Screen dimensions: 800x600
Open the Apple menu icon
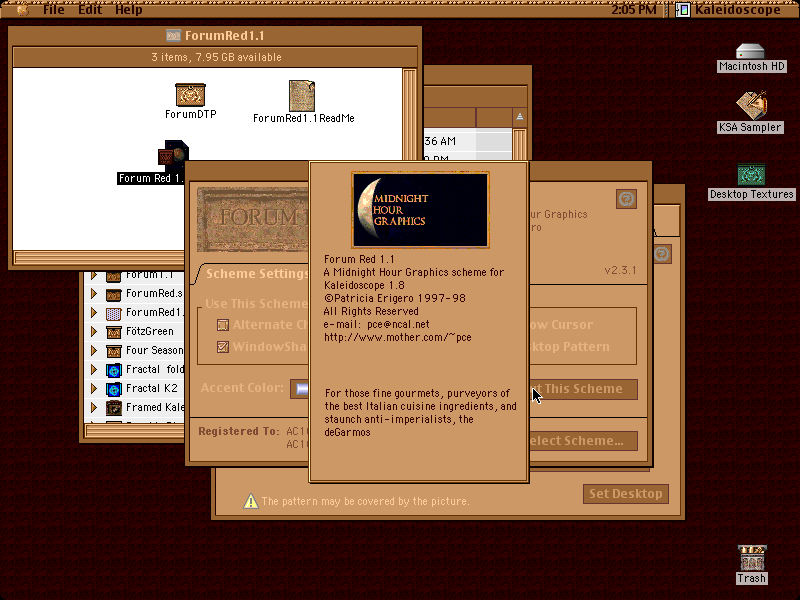coord(22,9)
